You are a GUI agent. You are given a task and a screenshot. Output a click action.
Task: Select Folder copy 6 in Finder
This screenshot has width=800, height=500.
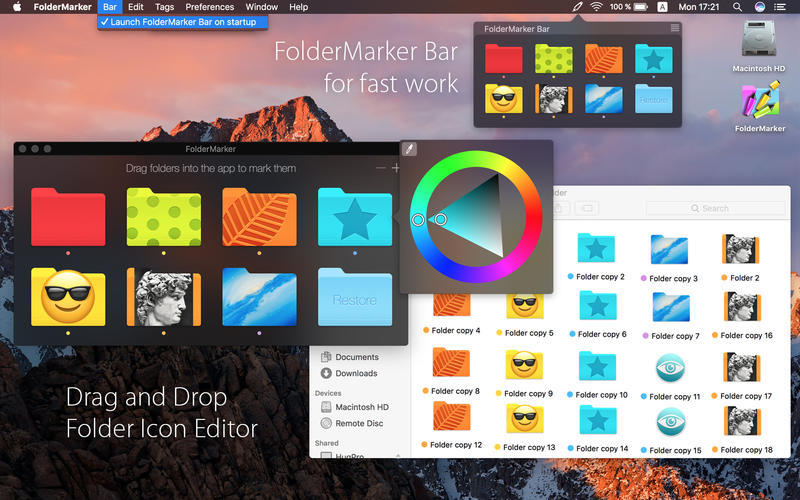click(597, 305)
